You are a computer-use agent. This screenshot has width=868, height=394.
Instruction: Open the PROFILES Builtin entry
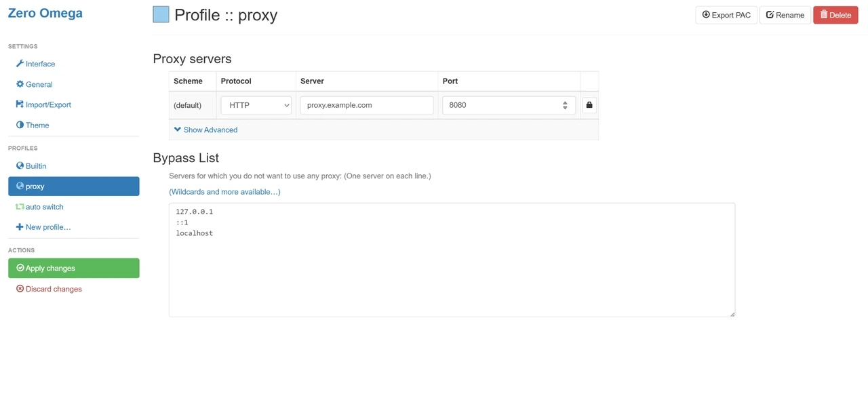[x=35, y=165]
